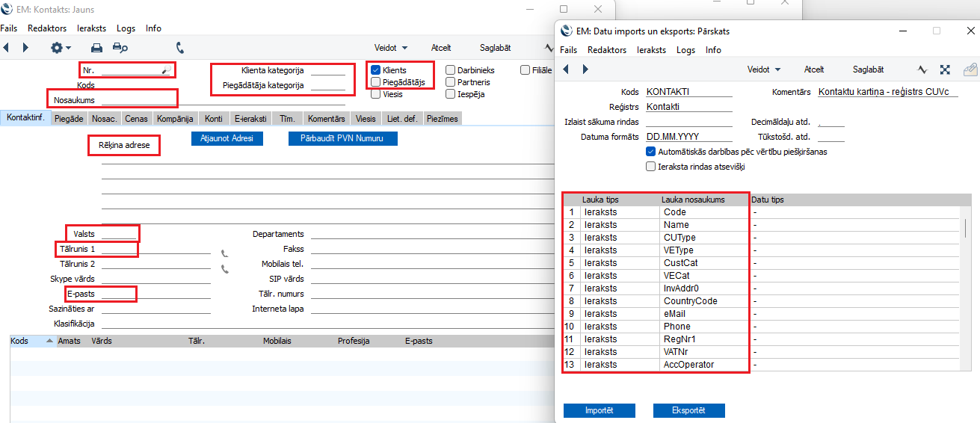Open print preview icon with magnifier
The width and height of the screenshot is (980, 423).
pos(120,48)
